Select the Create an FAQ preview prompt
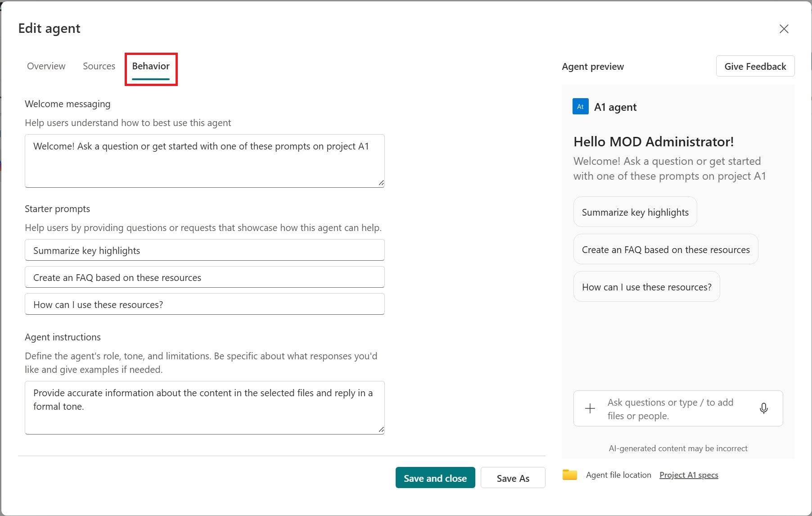Image resolution: width=812 pixels, height=516 pixels. (665, 249)
